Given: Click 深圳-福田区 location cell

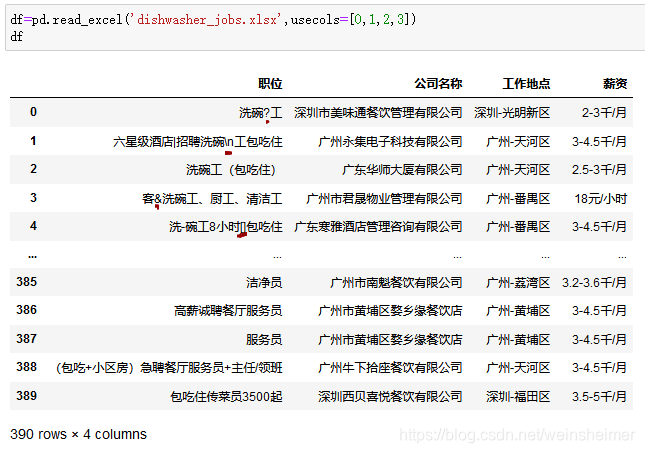Looking at the screenshot, I should point(518,397).
